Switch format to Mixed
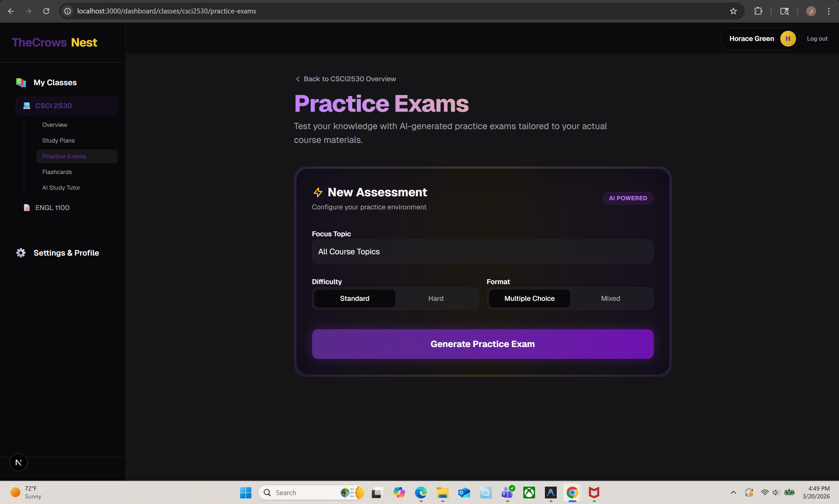839x504 pixels. tap(610, 299)
